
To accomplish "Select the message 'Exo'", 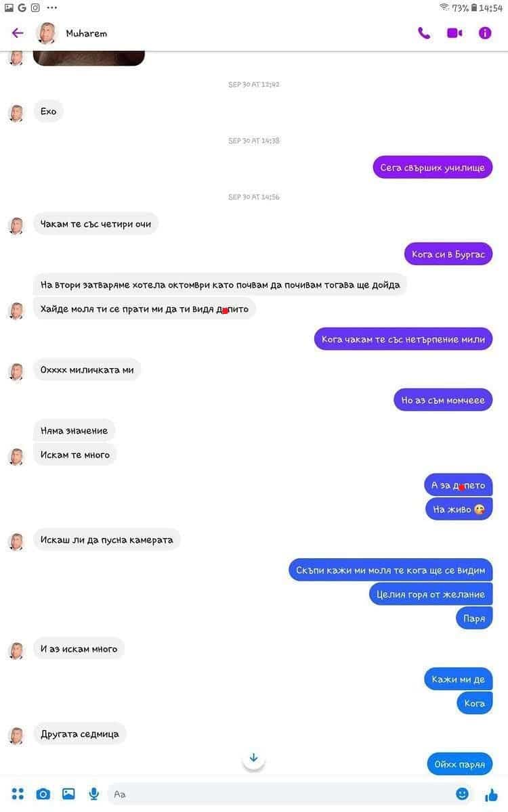I will pyautogui.click(x=48, y=112).
